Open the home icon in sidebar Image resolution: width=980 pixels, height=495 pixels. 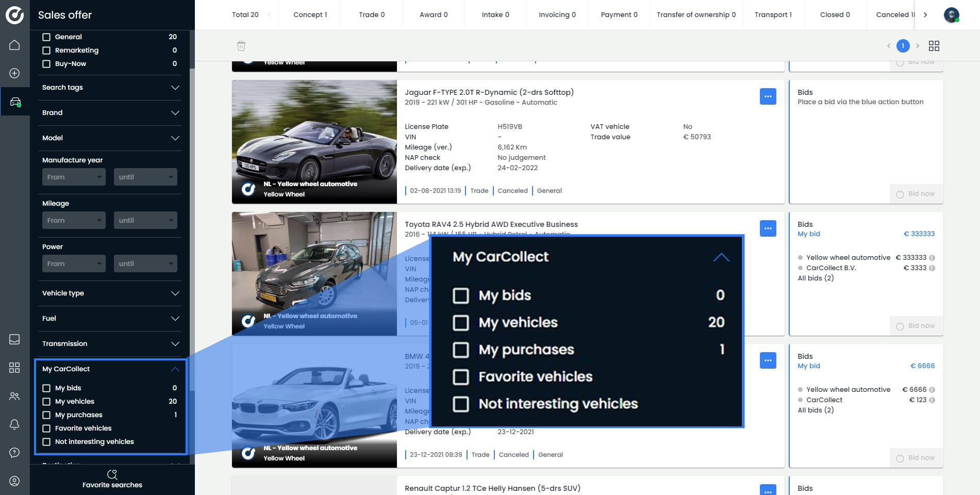coord(14,45)
